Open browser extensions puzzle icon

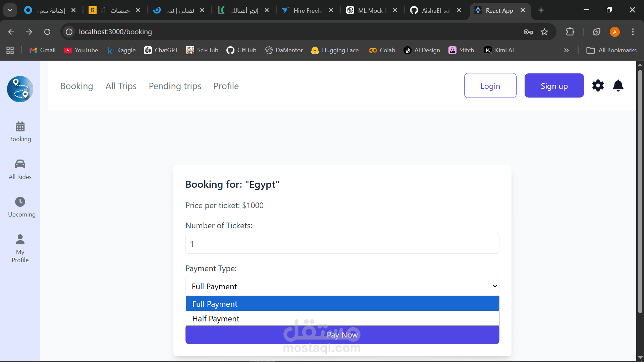click(x=570, y=32)
